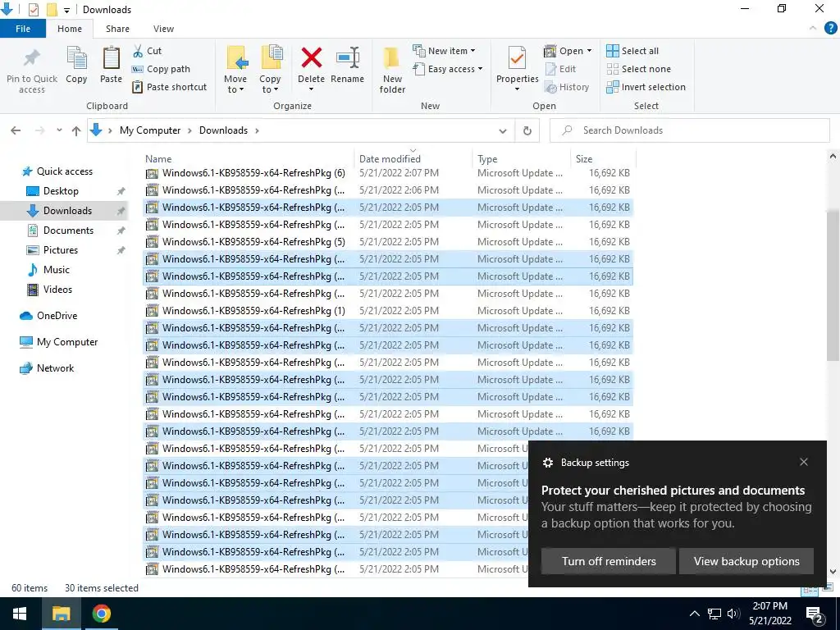Viewport: 840px width, 630px height.
Task: Switch to the Share ribbon tab
Action: (x=117, y=29)
